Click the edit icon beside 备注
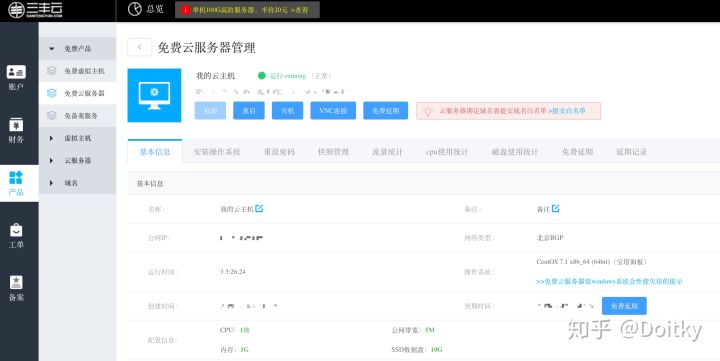Image resolution: width=720 pixels, height=361 pixels. [x=556, y=209]
